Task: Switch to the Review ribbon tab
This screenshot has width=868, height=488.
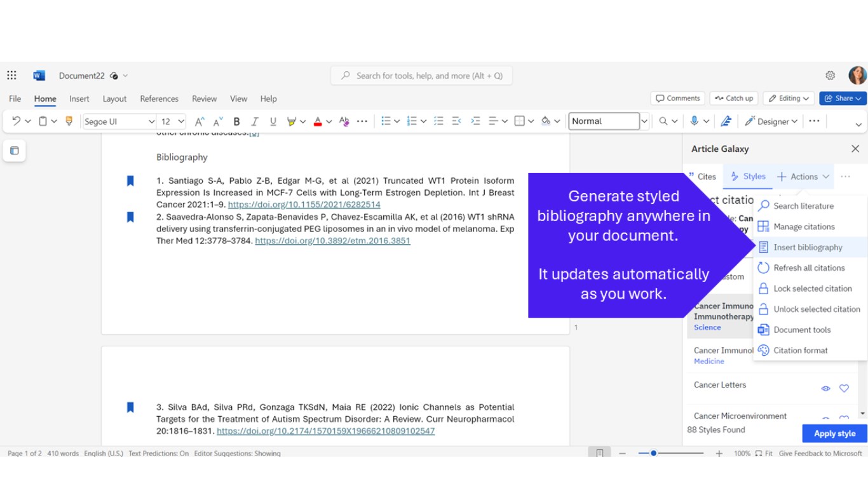Action: [204, 98]
